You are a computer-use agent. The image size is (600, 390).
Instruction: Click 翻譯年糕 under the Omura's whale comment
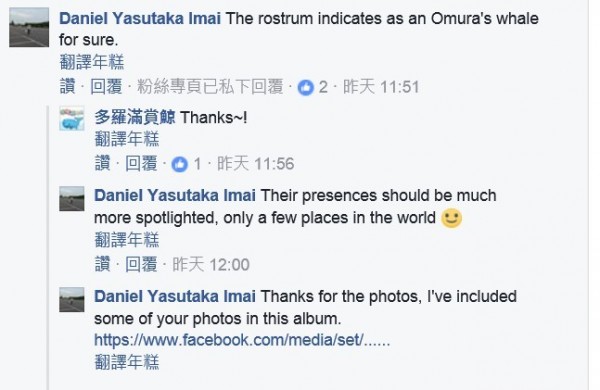[92, 62]
